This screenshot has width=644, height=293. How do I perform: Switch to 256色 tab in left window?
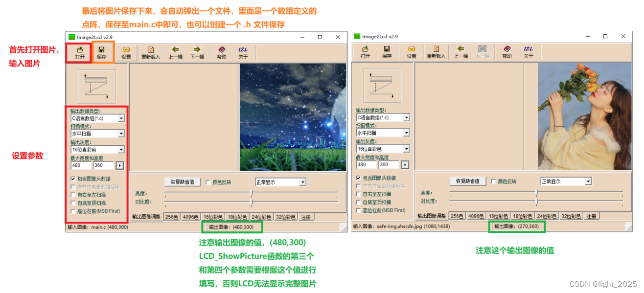point(171,217)
